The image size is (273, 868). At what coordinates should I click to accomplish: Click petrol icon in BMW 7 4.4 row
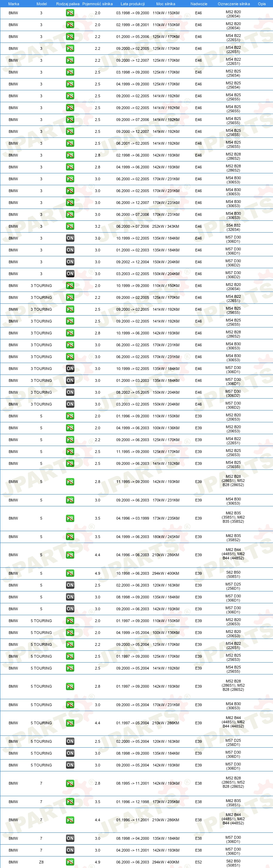point(70,820)
